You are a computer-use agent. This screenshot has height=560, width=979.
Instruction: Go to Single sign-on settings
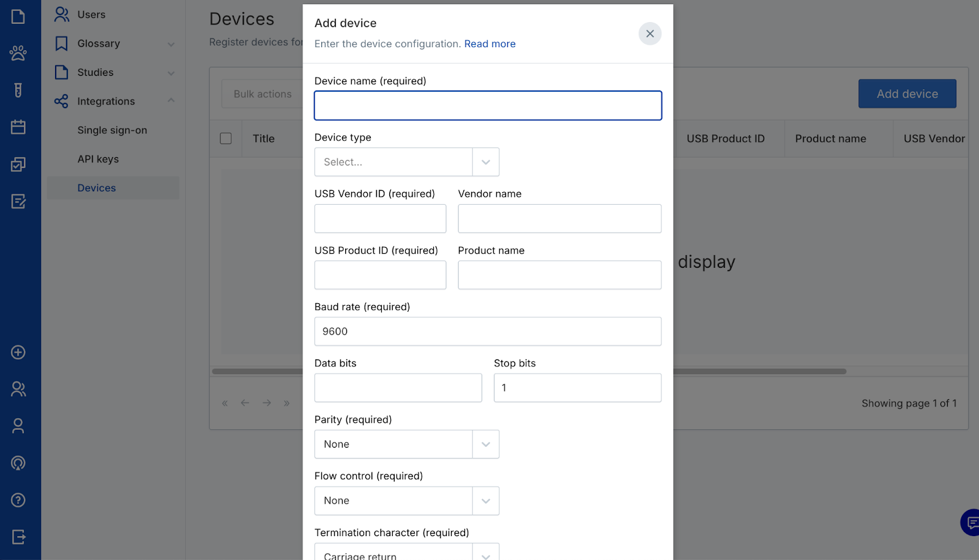pyautogui.click(x=112, y=130)
